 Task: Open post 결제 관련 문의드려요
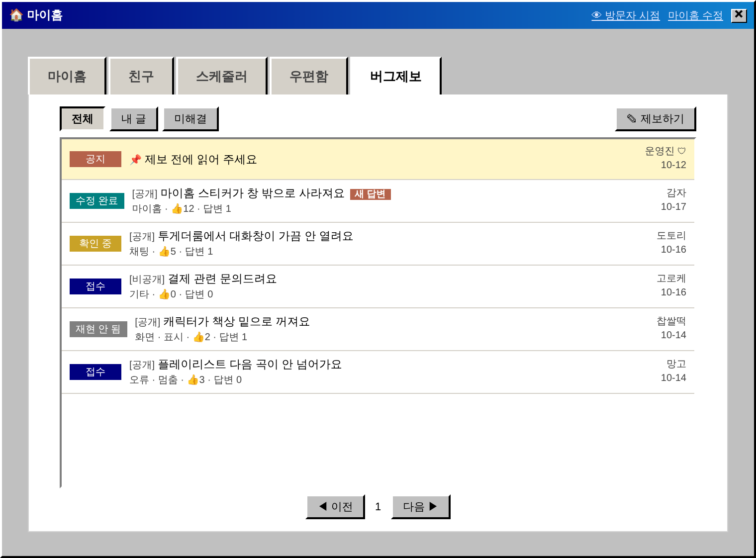point(222,279)
